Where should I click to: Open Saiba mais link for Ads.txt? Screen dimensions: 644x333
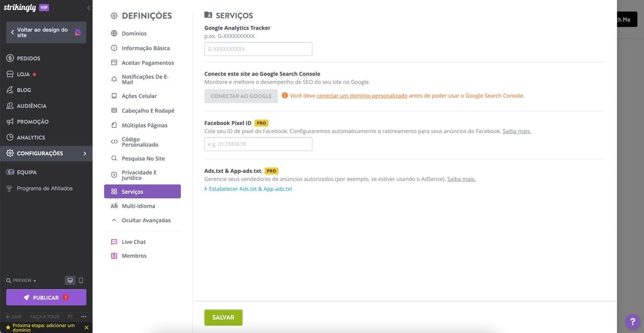point(462,179)
